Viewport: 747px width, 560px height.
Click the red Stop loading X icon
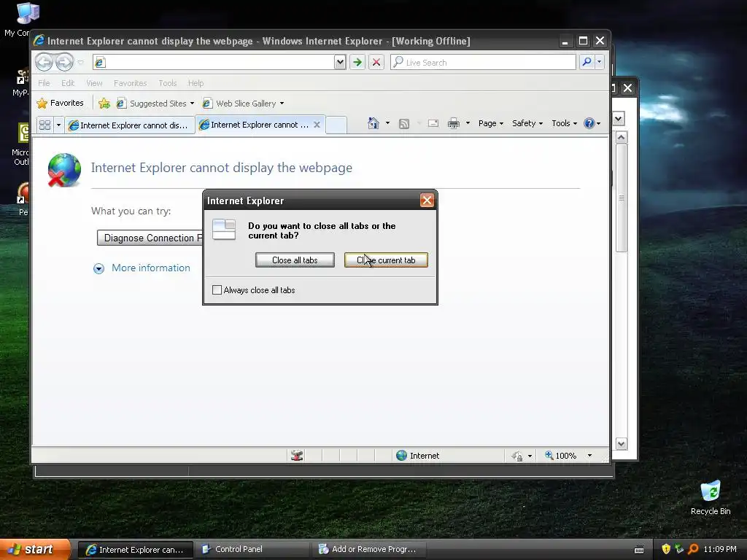(x=376, y=62)
